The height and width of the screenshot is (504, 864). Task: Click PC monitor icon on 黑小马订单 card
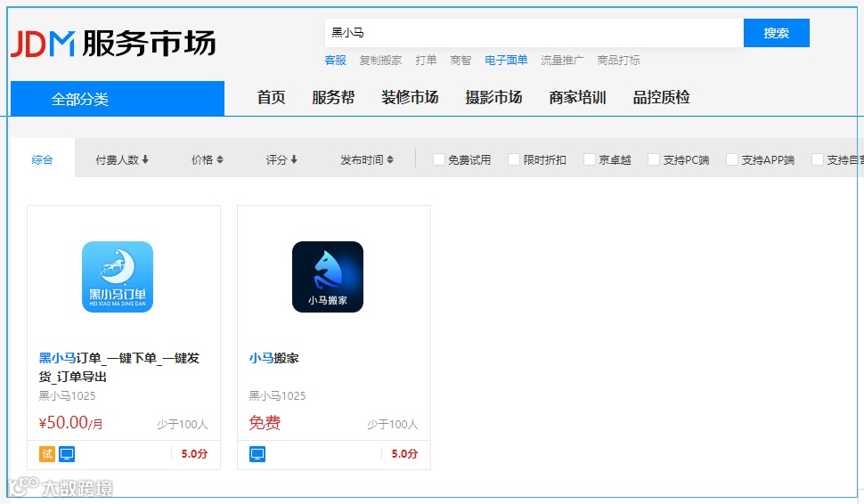[x=67, y=454]
